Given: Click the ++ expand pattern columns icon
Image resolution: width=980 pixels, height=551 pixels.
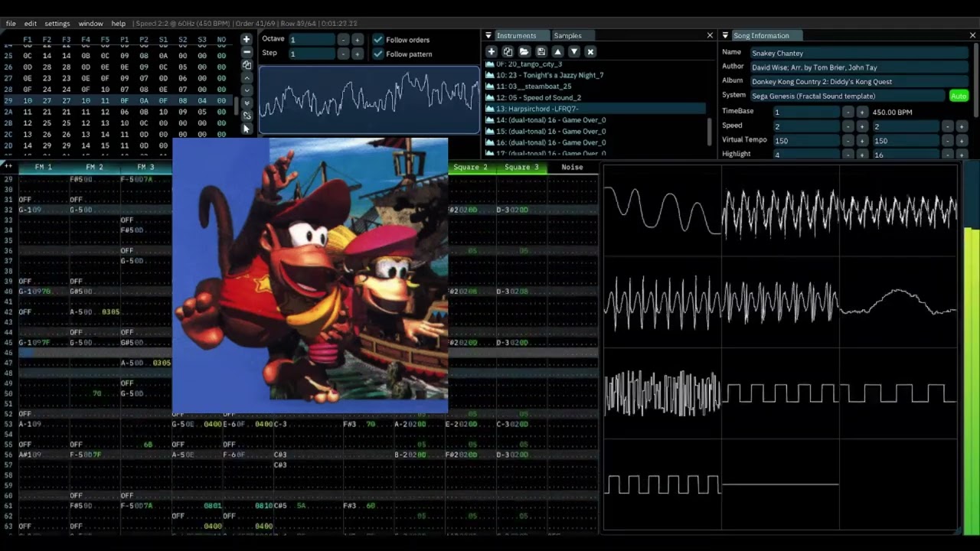Looking at the screenshot, I should [x=8, y=166].
